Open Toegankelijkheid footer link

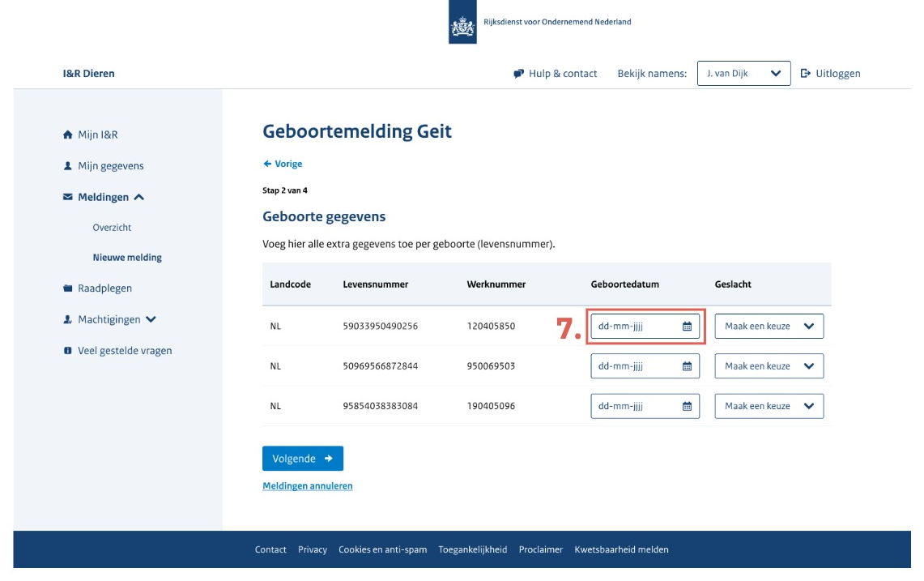point(473,549)
